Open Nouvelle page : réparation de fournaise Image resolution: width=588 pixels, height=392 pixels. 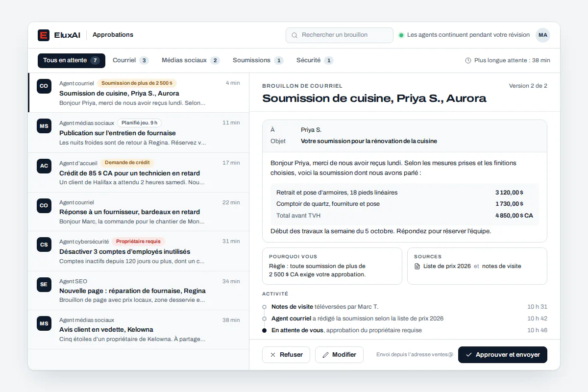(x=139, y=291)
